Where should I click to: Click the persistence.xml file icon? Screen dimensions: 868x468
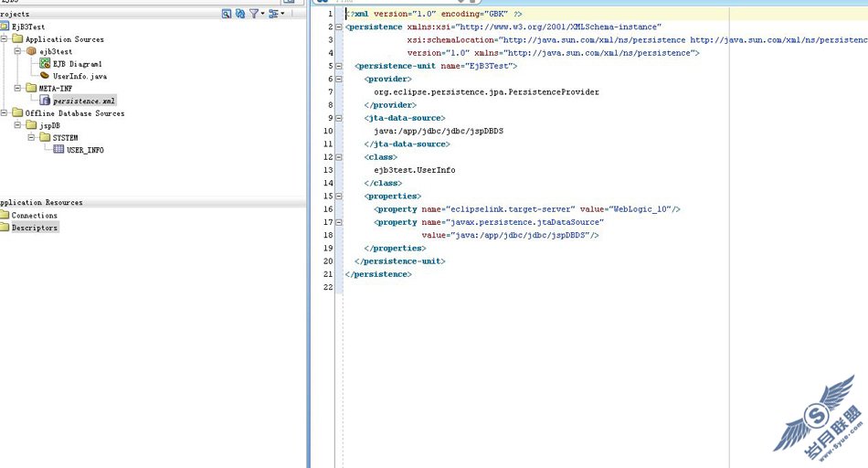pos(45,101)
